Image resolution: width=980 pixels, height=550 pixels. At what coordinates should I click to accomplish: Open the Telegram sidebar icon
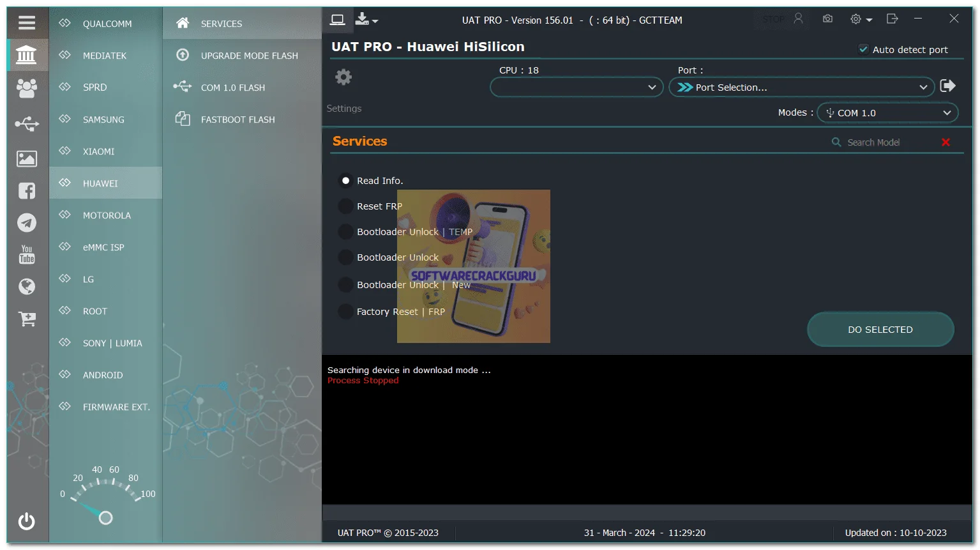click(x=27, y=222)
